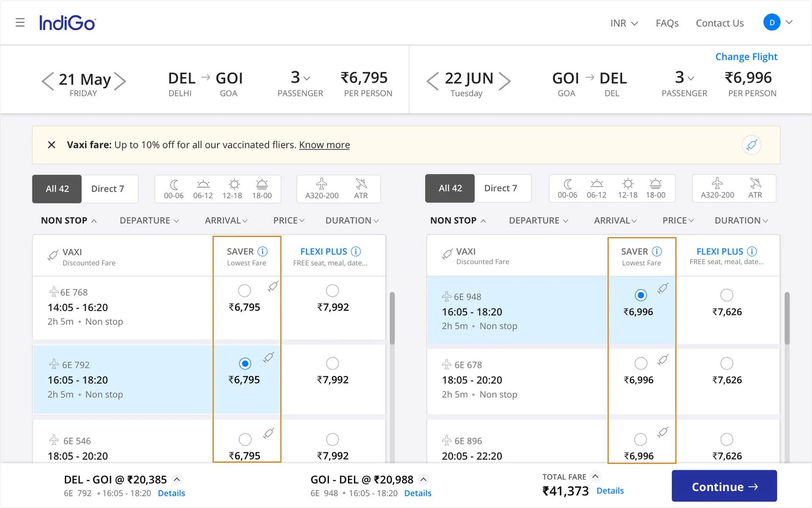
Task: Filter outbound flights by 06-12 morning
Action: click(203, 189)
